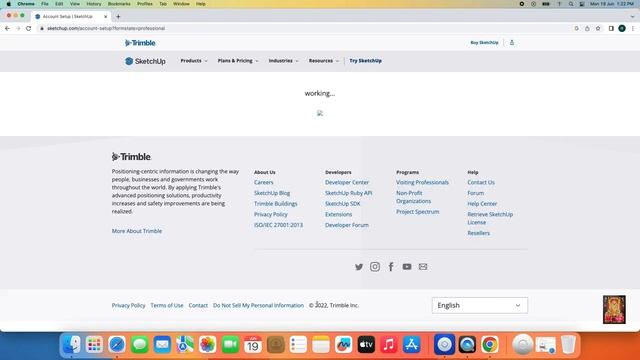Click Retrieve SketchUp License link
Viewport: 640px width, 360px height.
pyautogui.click(x=490, y=218)
